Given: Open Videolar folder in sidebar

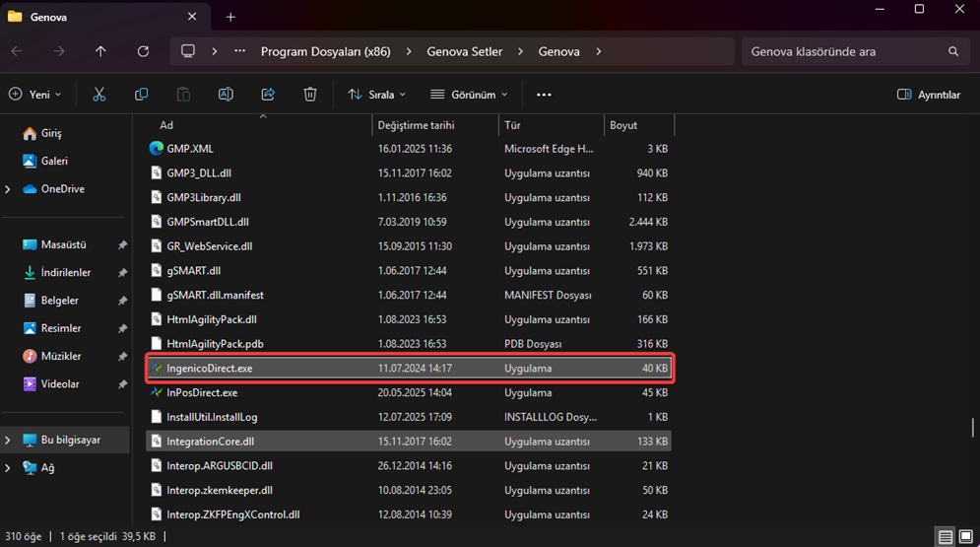Looking at the screenshot, I should pos(51,383).
